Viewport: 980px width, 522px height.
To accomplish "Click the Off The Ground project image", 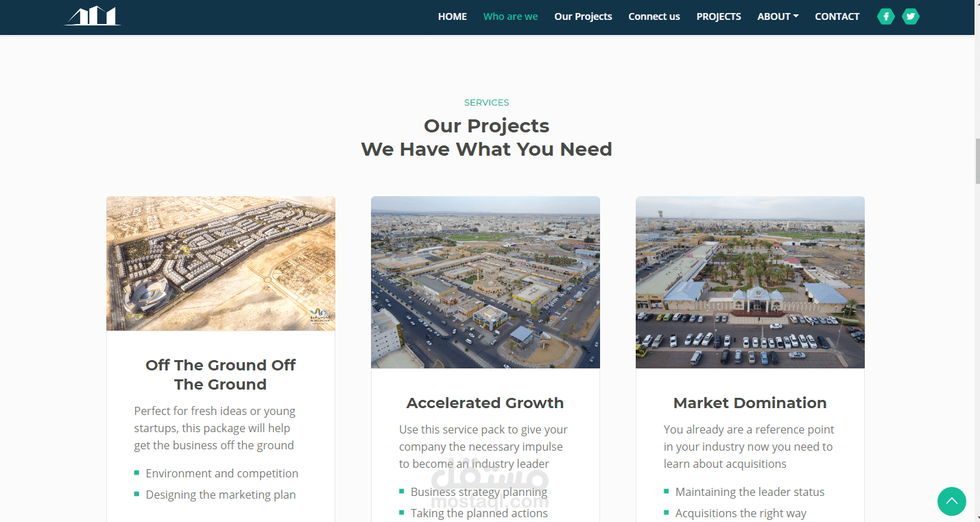I will click(x=221, y=263).
